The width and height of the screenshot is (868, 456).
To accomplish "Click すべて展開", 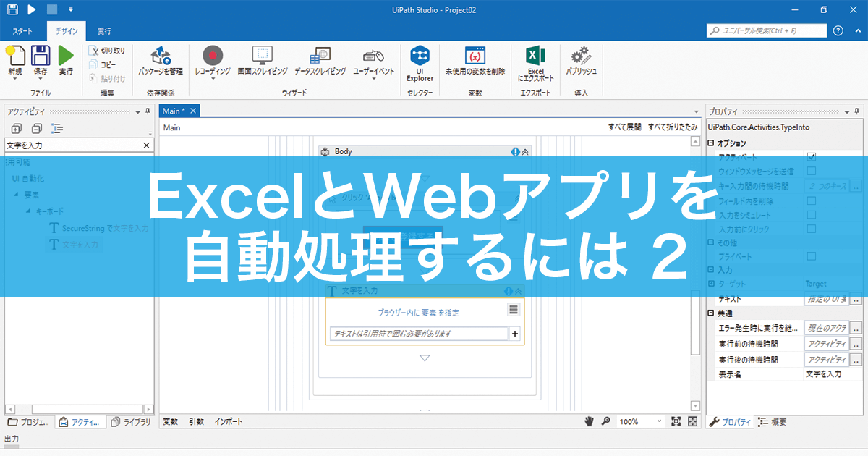I will coord(624,127).
